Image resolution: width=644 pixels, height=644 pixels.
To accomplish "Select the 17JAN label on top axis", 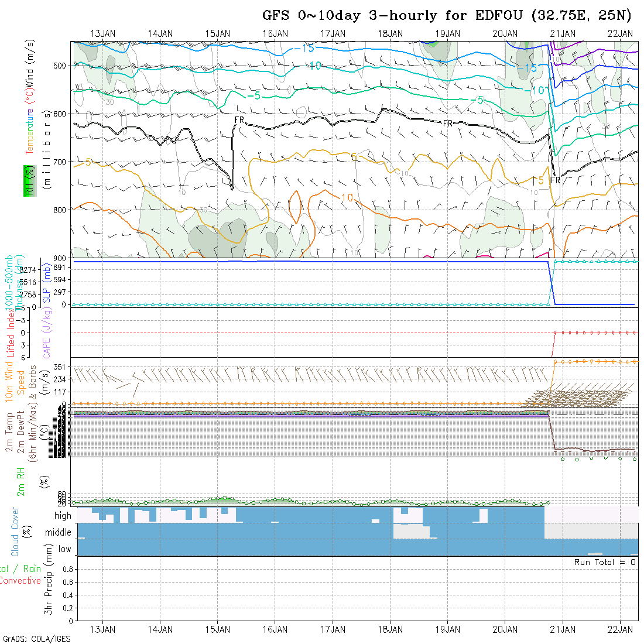I will point(333,34).
